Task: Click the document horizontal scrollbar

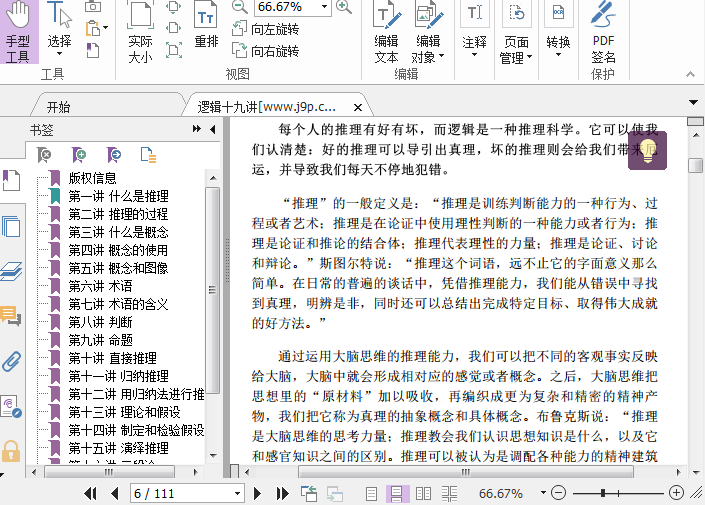Action: coord(466,472)
